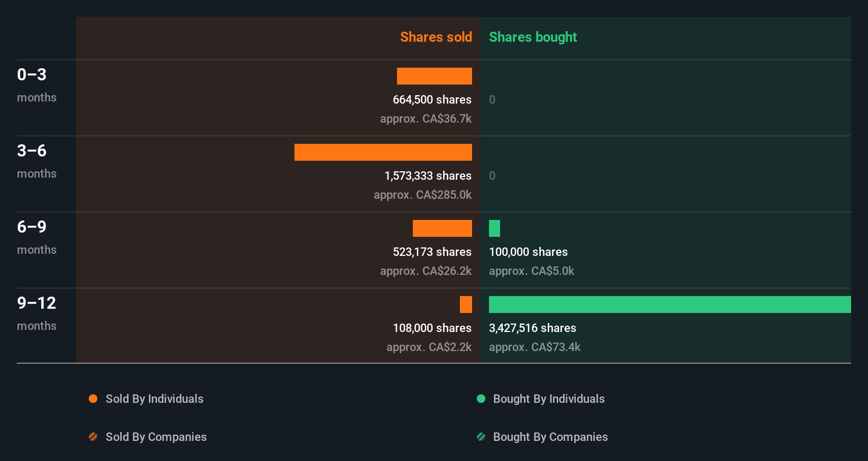This screenshot has width=868, height=461.
Task: Click the striped Bought By Companies legend icon
Action: point(481,437)
